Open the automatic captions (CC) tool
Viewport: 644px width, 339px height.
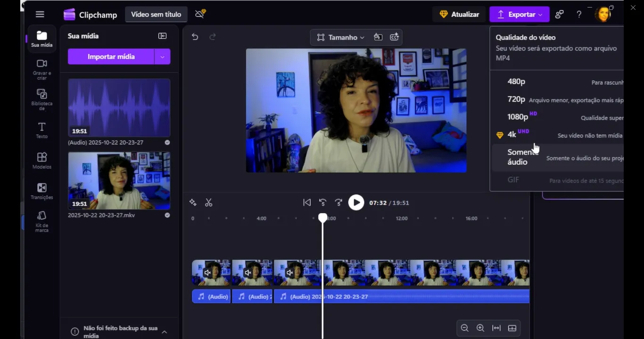click(394, 37)
